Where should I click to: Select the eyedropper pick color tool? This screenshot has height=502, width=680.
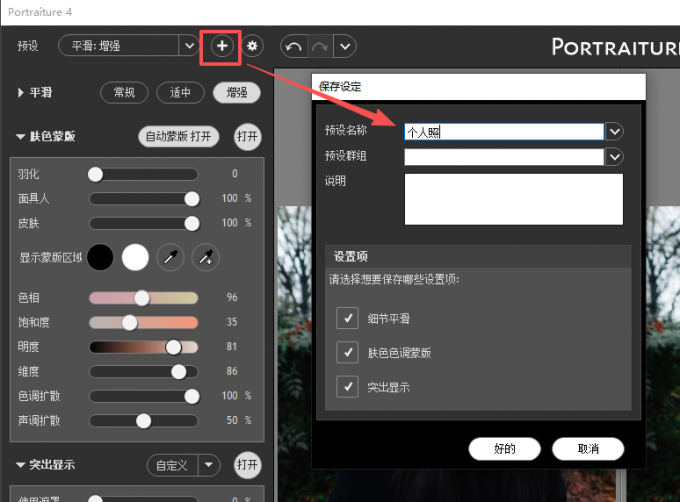tap(170, 257)
